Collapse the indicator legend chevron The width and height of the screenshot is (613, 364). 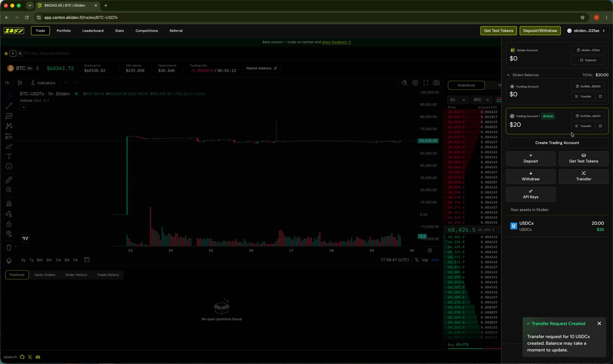(x=23, y=107)
